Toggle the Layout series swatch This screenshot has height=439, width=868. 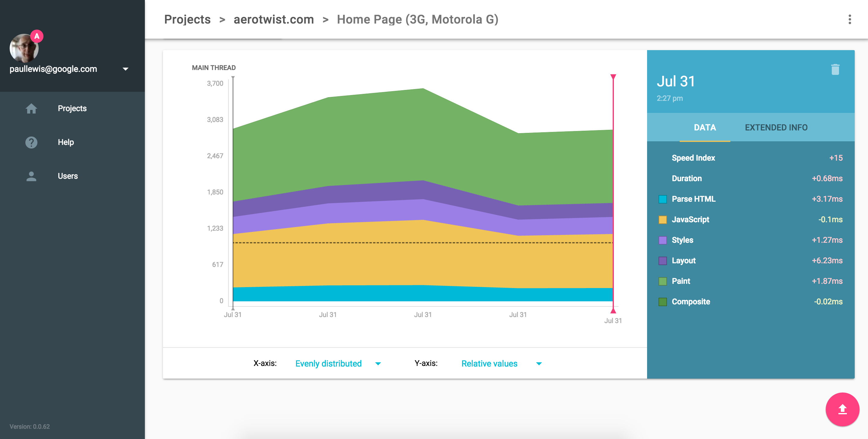pyautogui.click(x=662, y=261)
